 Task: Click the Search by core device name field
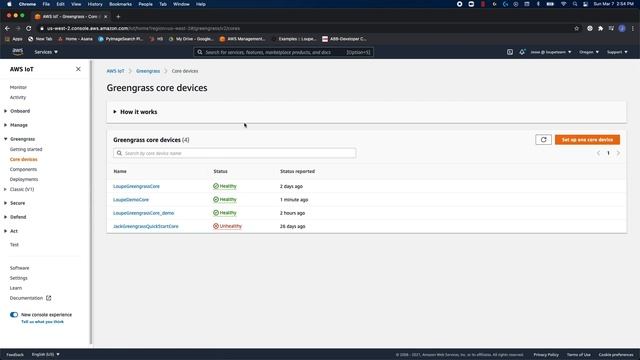[235, 153]
